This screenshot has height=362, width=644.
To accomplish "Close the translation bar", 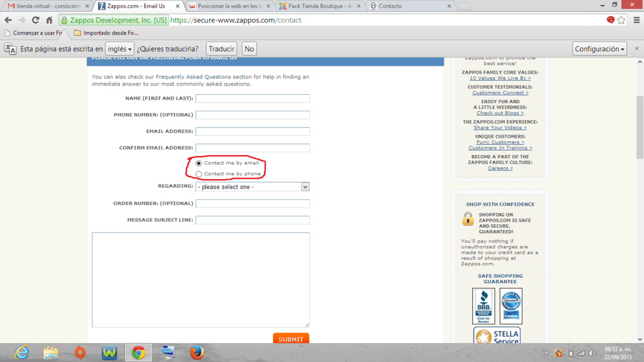I will (636, 49).
